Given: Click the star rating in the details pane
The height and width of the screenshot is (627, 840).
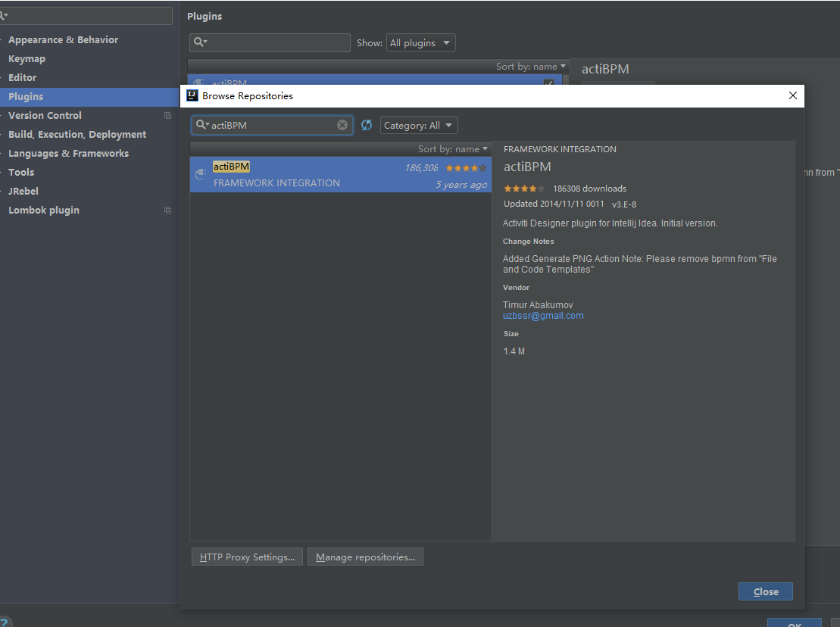Looking at the screenshot, I should 524,189.
